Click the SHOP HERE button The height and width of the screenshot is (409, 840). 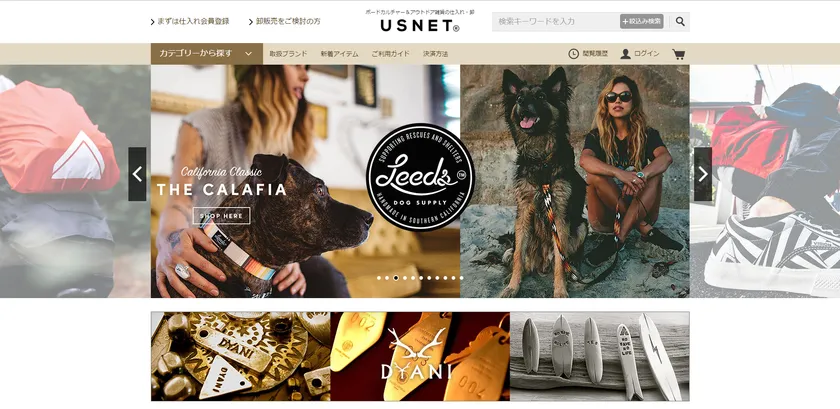pyautogui.click(x=221, y=216)
